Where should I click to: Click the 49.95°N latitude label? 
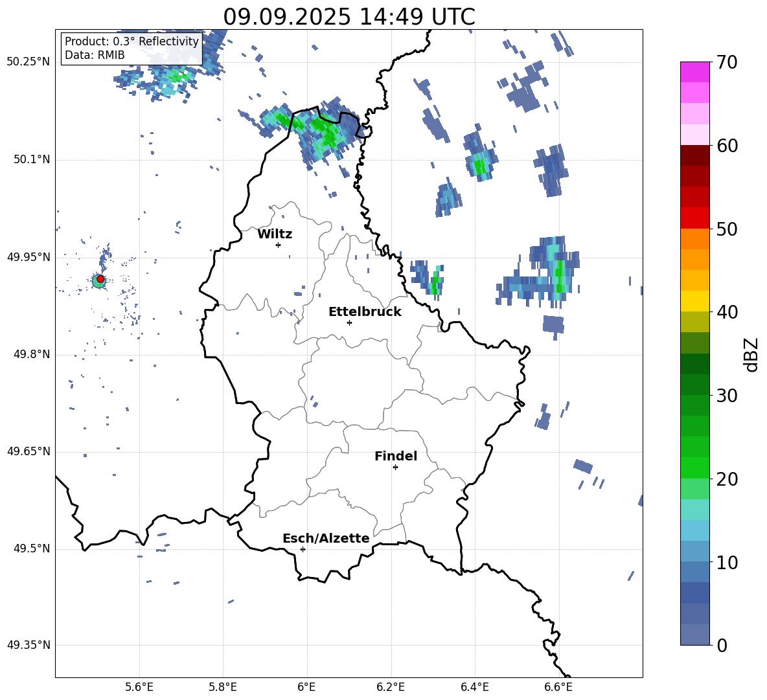click(29, 257)
